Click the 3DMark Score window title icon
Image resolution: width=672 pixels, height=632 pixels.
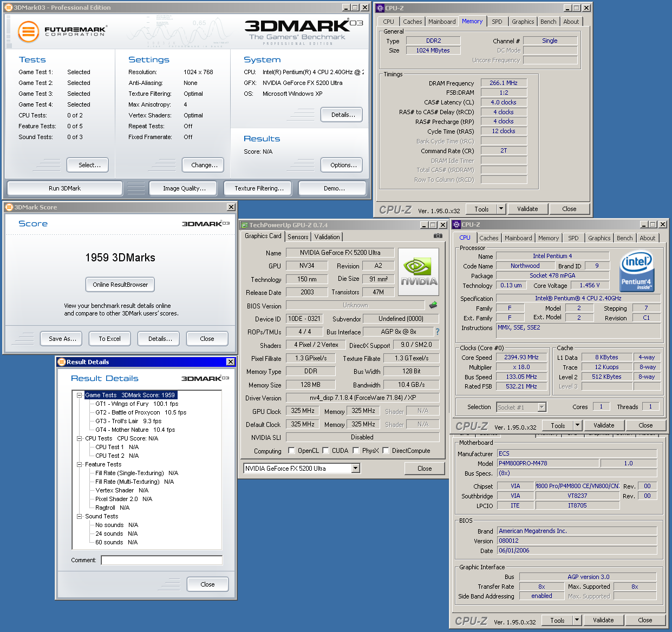[9, 207]
